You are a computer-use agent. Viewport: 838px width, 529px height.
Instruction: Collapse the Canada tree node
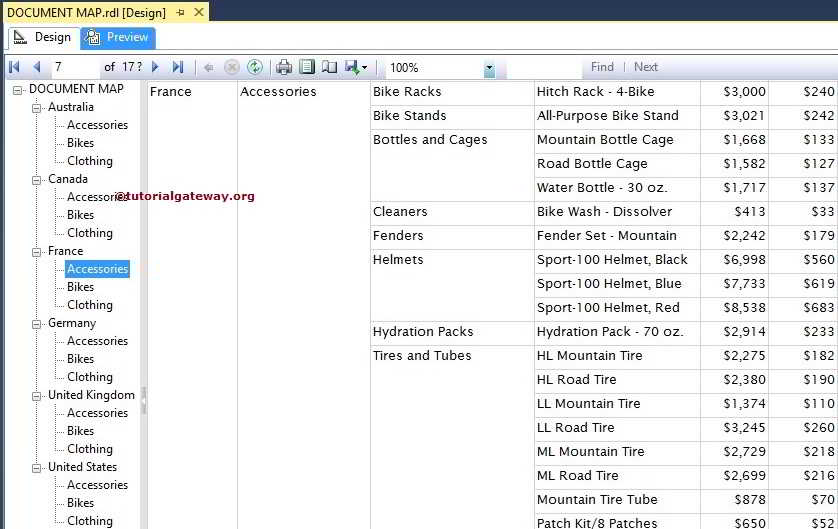[x=36, y=180]
